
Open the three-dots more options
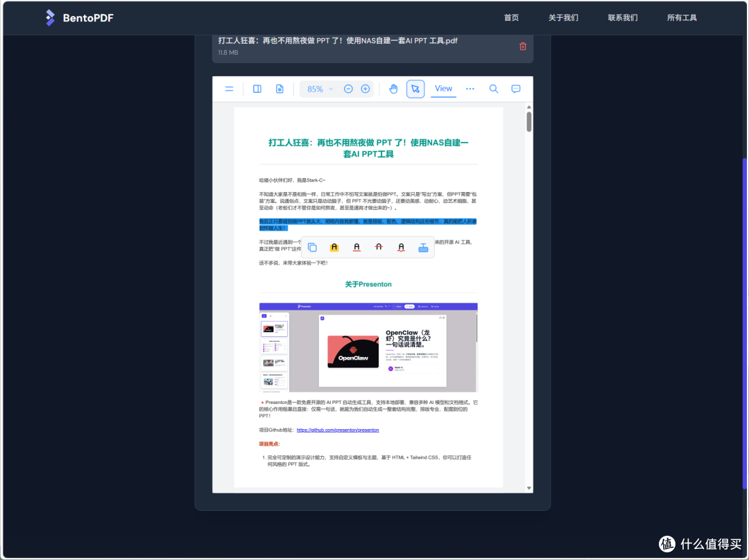[470, 89]
